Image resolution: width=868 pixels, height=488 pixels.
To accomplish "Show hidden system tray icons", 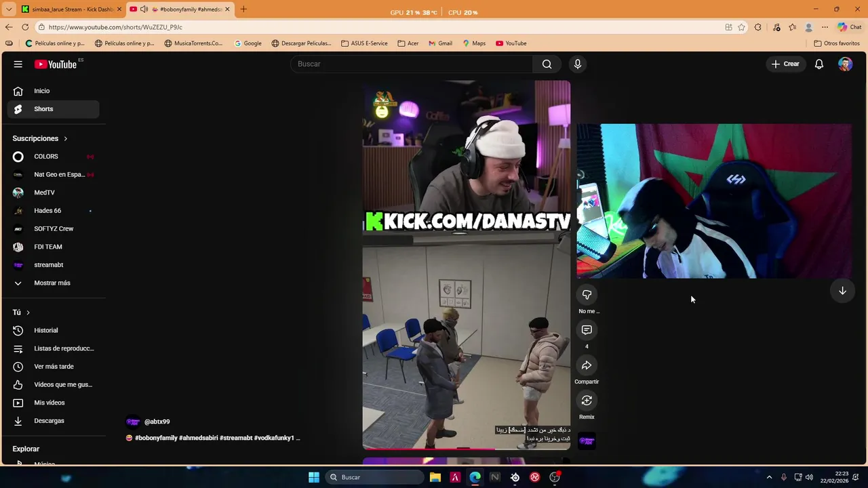I will pyautogui.click(x=769, y=477).
